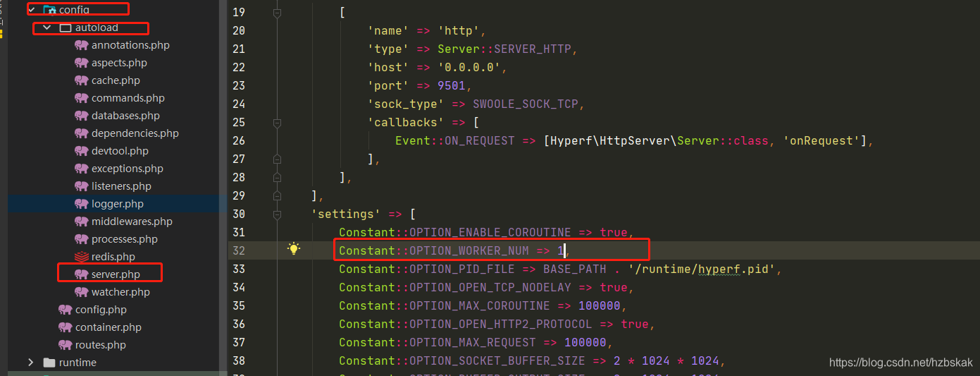This screenshot has height=376, width=980.
Task: Click the config folder icon
Action: pos(49,10)
